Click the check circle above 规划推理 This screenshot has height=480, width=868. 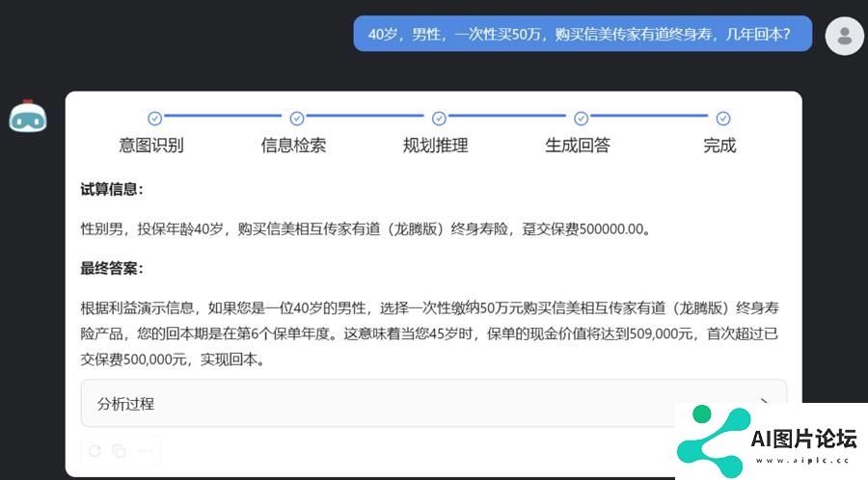[x=439, y=119]
